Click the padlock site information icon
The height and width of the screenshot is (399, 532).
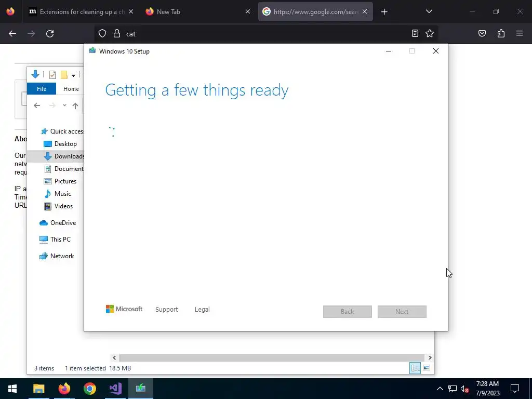[117, 33]
